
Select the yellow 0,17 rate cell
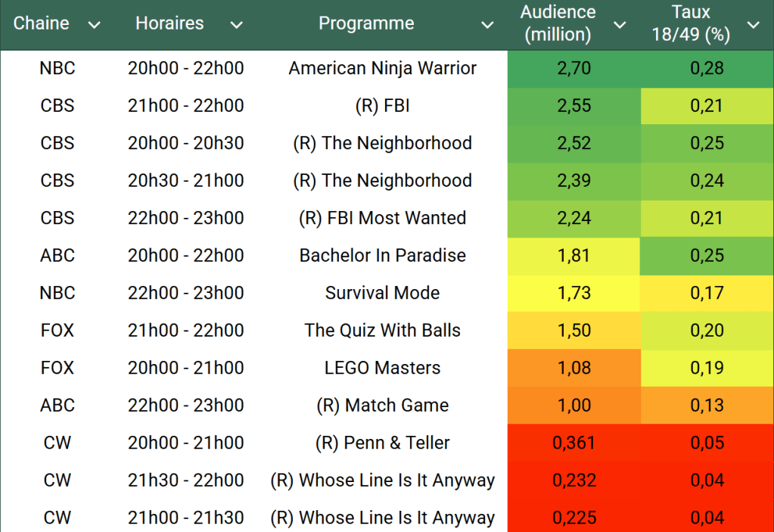707,293
